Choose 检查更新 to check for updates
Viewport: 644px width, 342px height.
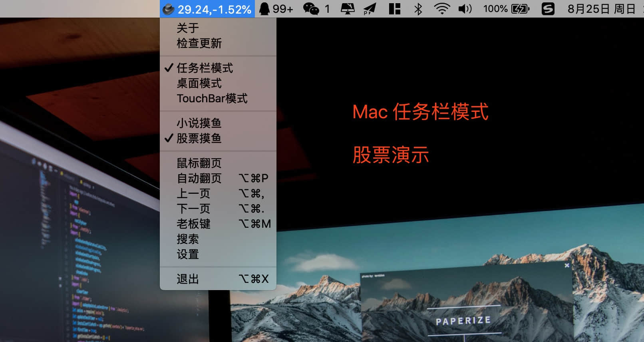coord(218,43)
